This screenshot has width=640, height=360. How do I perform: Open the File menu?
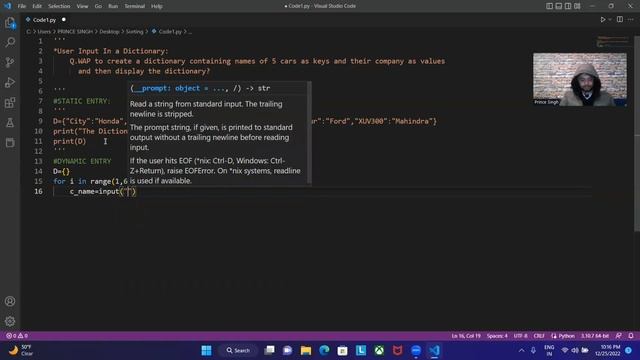[22, 6]
